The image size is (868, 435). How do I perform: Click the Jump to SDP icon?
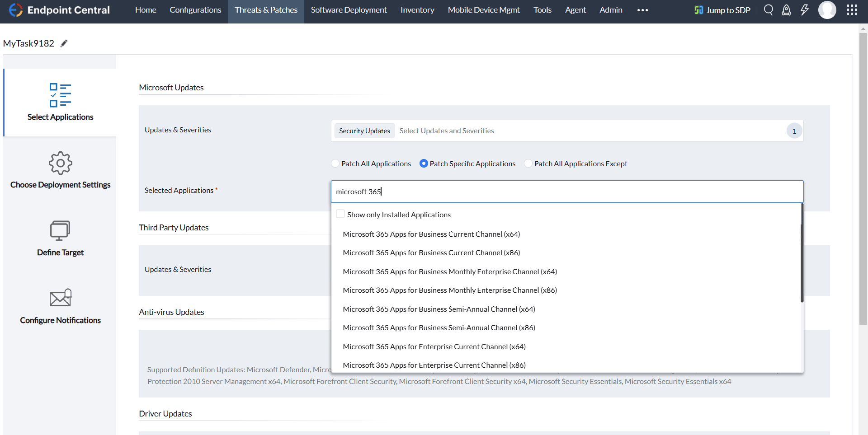click(699, 10)
